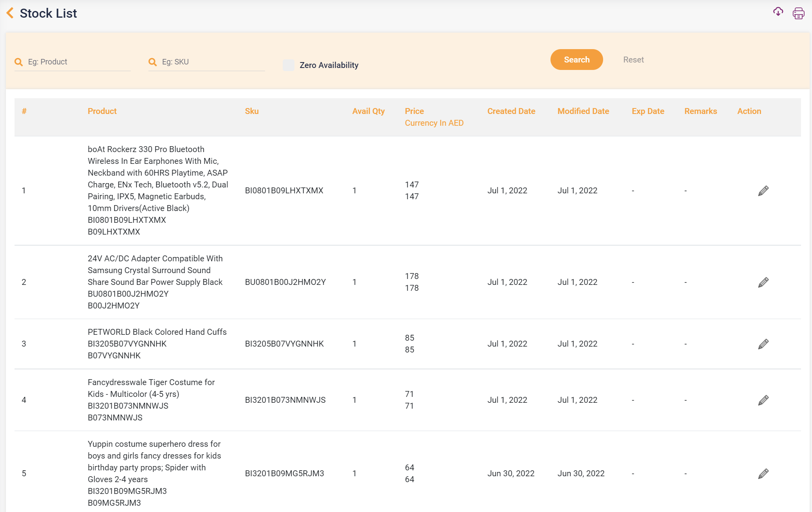Click the Yuppin costume superhero product text
Image resolution: width=812 pixels, height=512 pixels.
point(154,462)
